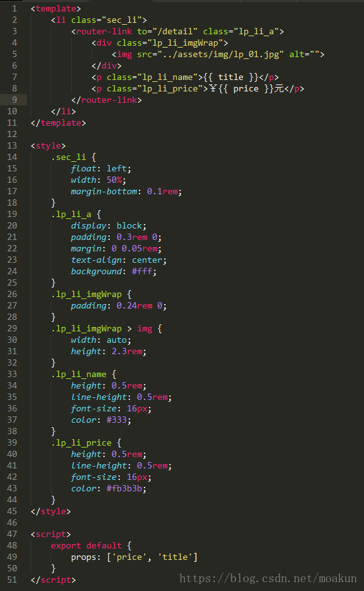
Task: Click the display property name
Action: (89, 225)
